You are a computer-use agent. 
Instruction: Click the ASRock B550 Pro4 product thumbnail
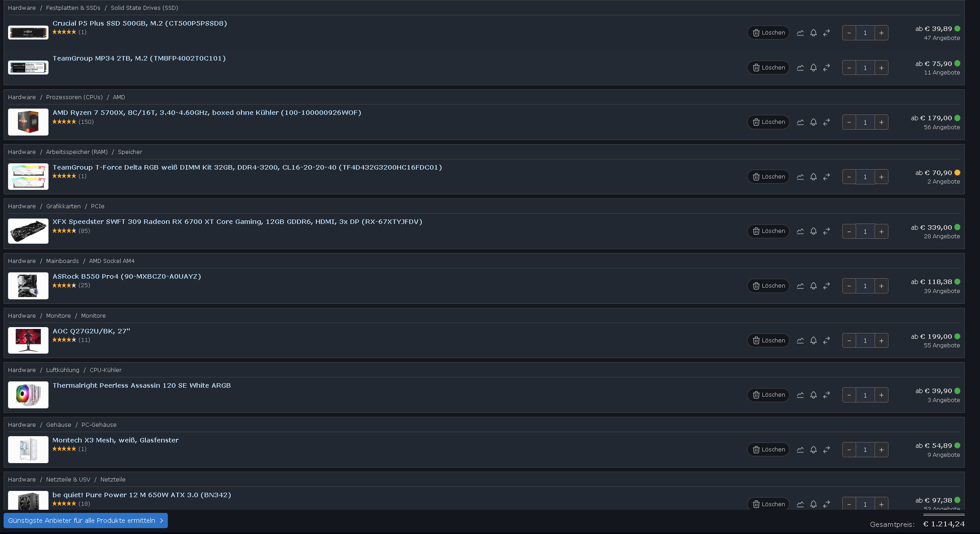[28, 286]
